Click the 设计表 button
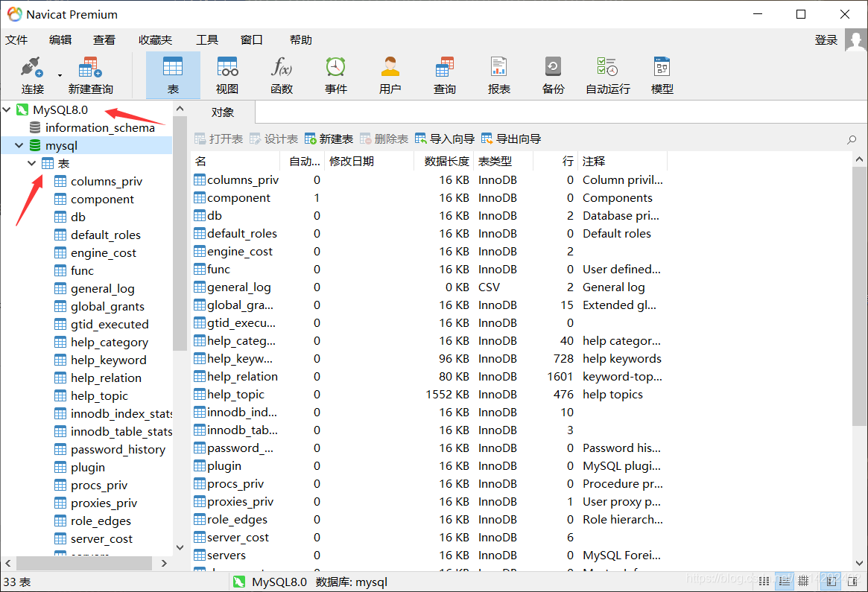The height and width of the screenshot is (592, 868). coord(273,139)
